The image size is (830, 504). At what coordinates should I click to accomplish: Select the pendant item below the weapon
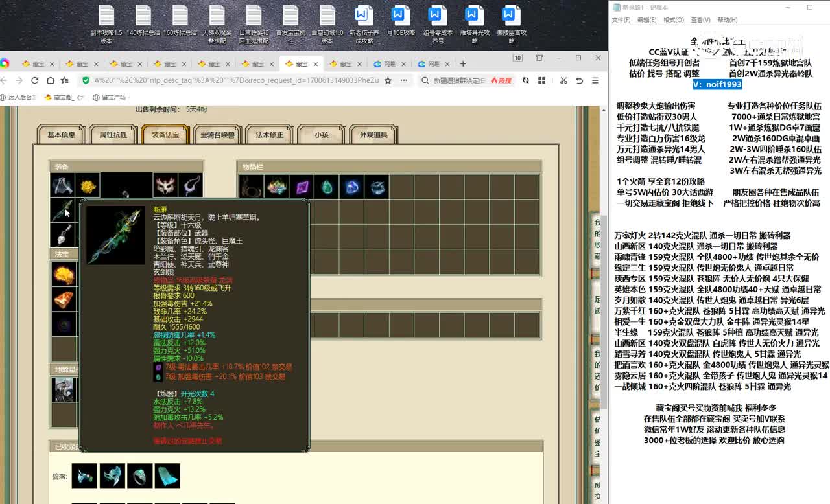(x=63, y=235)
